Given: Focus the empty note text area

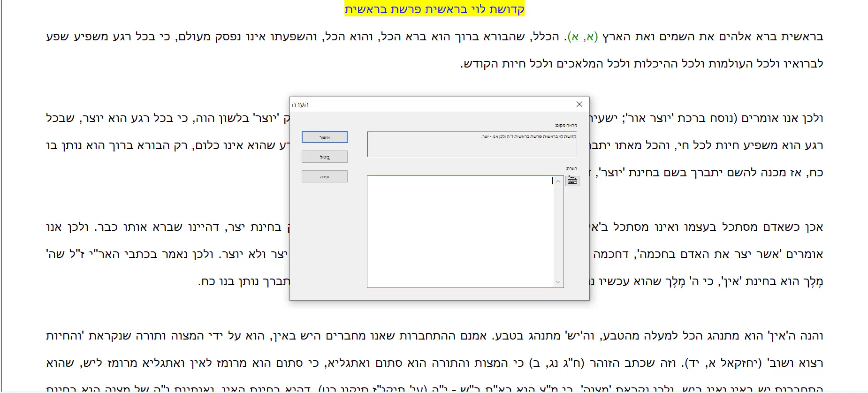Looking at the screenshot, I should pos(460,231).
